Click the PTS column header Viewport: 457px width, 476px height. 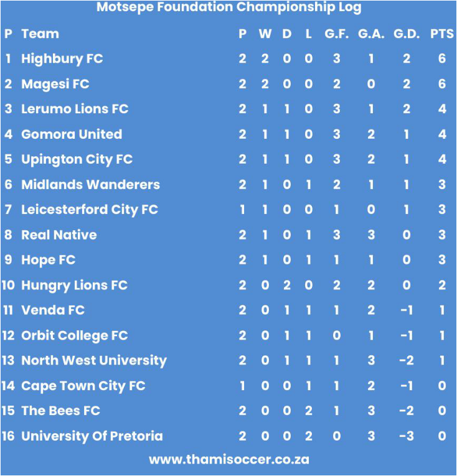442,34
